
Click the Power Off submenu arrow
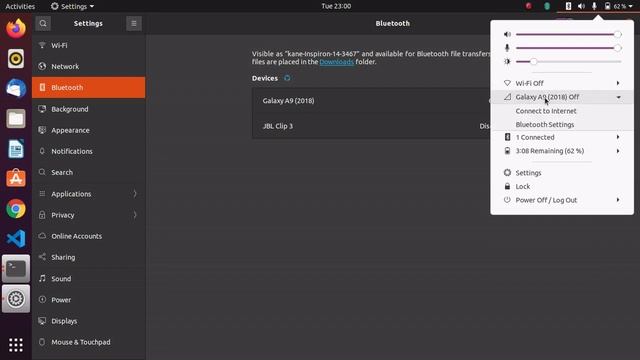tap(618, 200)
